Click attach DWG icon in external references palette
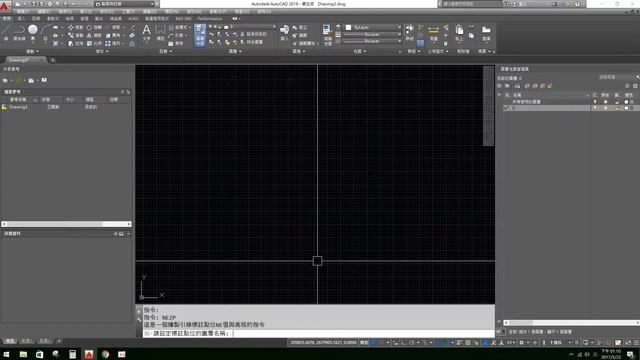 point(6,80)
